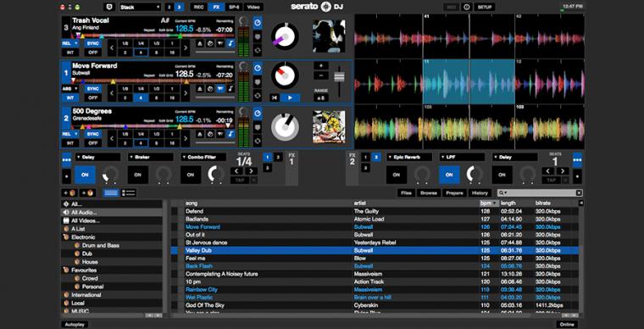Click the clock tempo icon beside 500 Degrees deck
This screenshot has height=329, width=644.
click(258, 113)
